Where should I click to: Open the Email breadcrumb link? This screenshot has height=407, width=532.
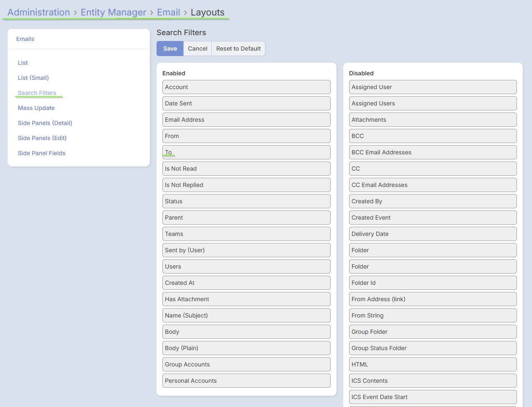[x=168, y=13]
